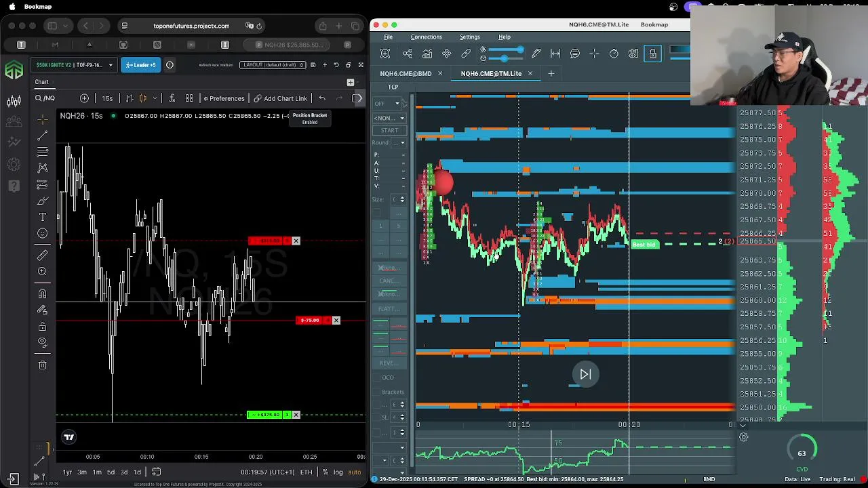Open CVD widget settings gear

coord(743,437)
